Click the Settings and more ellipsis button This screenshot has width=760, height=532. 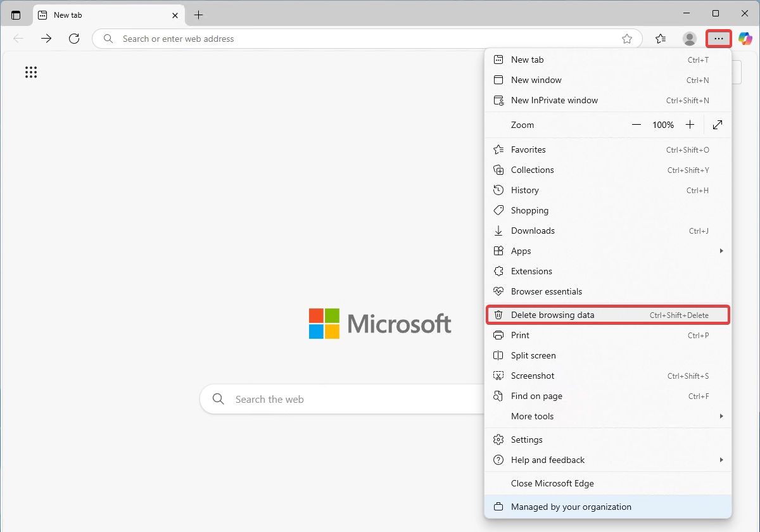point(719,39)
